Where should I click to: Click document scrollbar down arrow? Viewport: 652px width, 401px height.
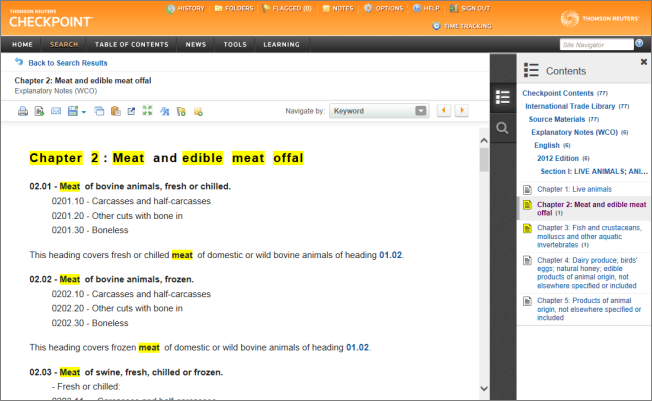click(x=484, y=389)
